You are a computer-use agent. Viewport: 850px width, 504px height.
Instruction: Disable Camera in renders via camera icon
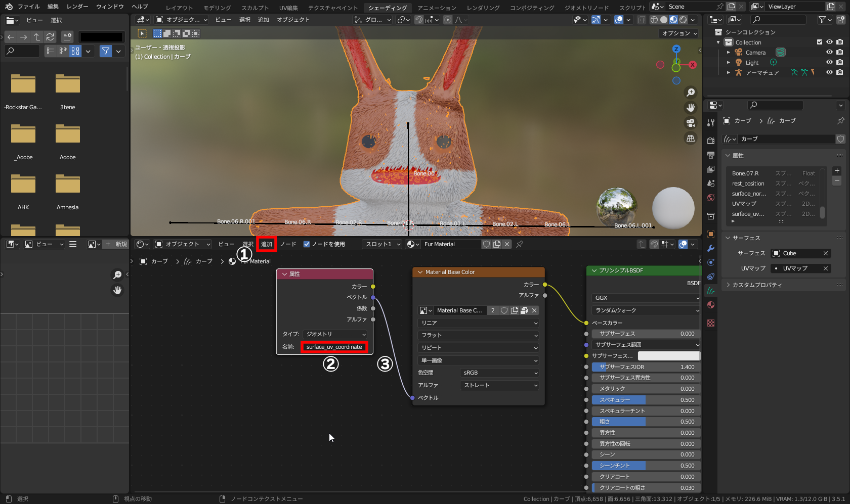tap(840, 52)
